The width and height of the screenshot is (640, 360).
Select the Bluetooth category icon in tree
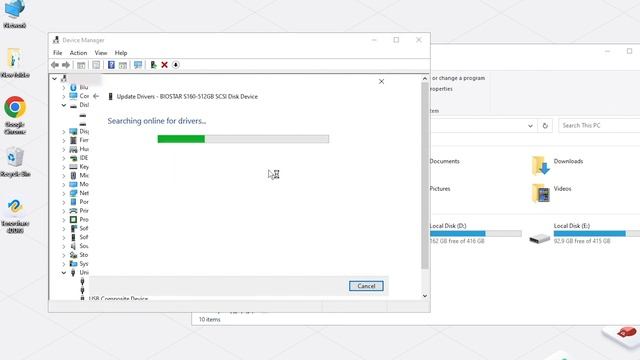(x=73, y=87)
